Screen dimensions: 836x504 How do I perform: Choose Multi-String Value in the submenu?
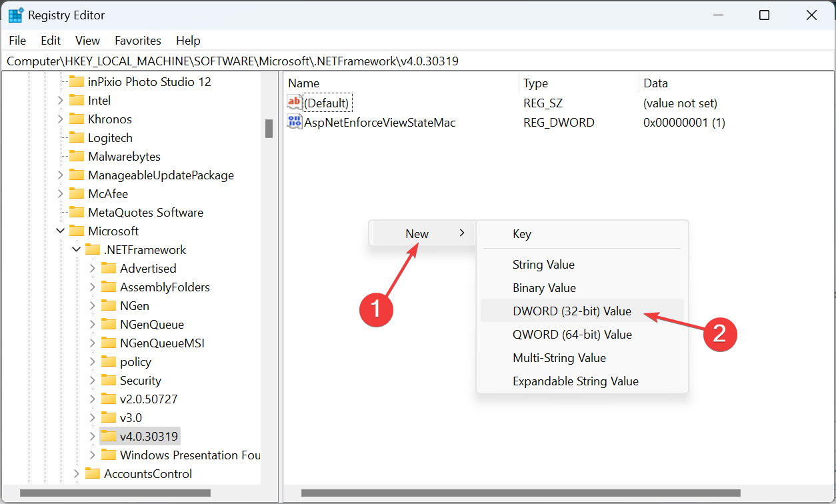pos(582,357)
